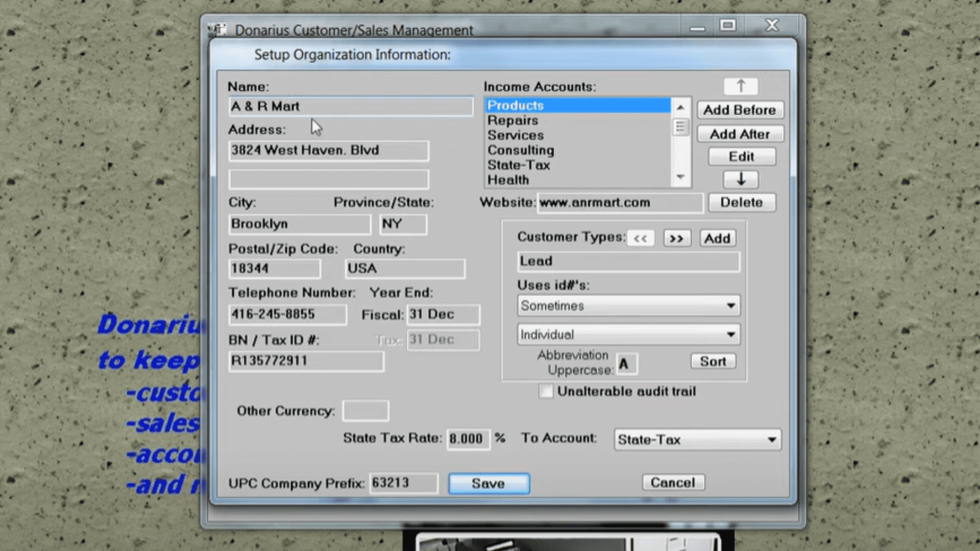Save the organization information
The height and width of the screenshot is (551, 980).
(489, 483)
